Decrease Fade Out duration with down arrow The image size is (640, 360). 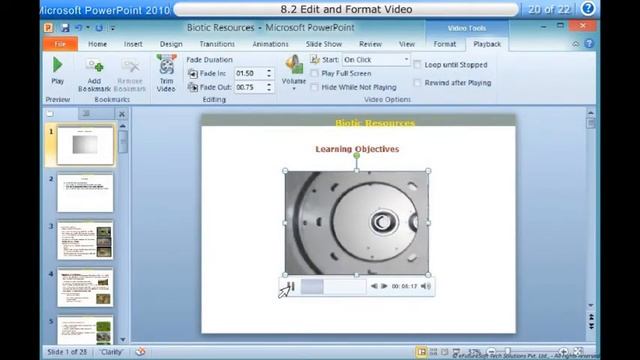click(269, 90)
